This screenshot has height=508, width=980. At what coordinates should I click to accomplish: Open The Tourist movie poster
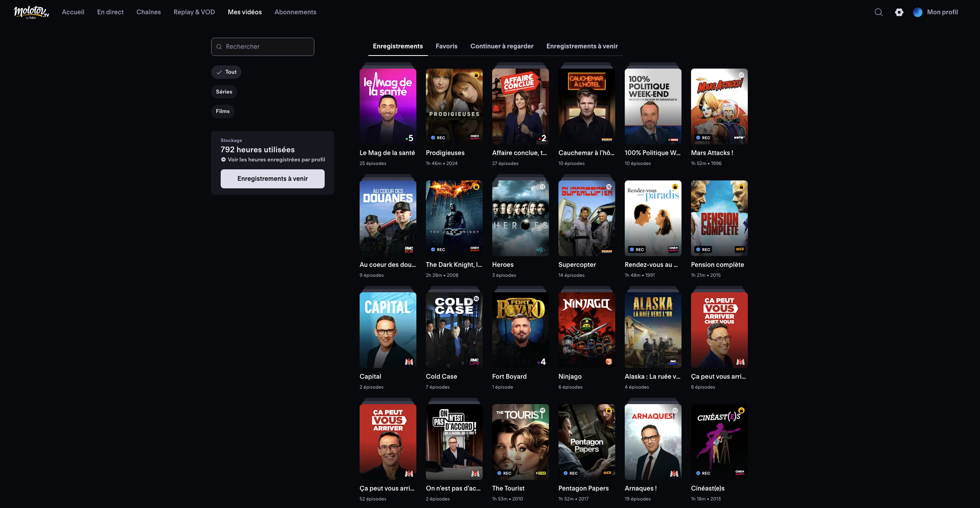(x=520, y=442)
